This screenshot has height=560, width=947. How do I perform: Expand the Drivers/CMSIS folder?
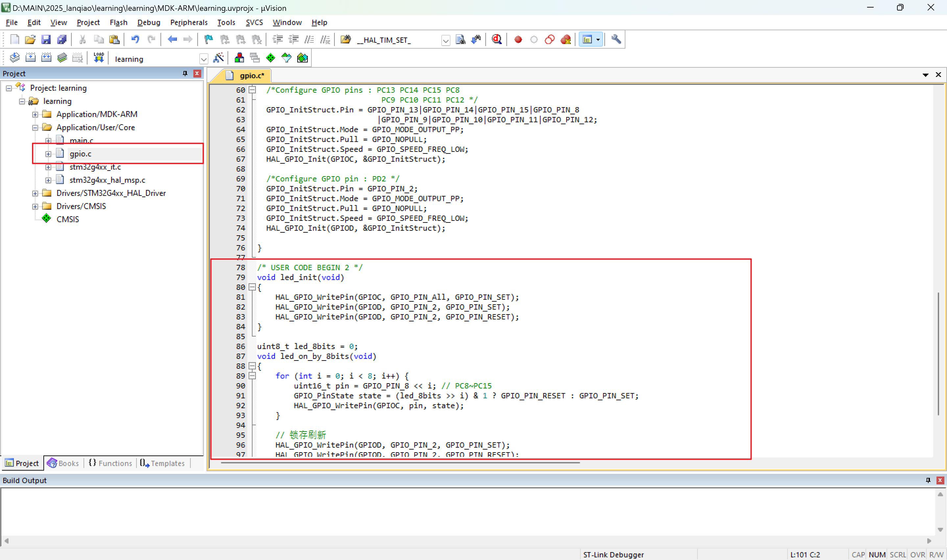35,206
